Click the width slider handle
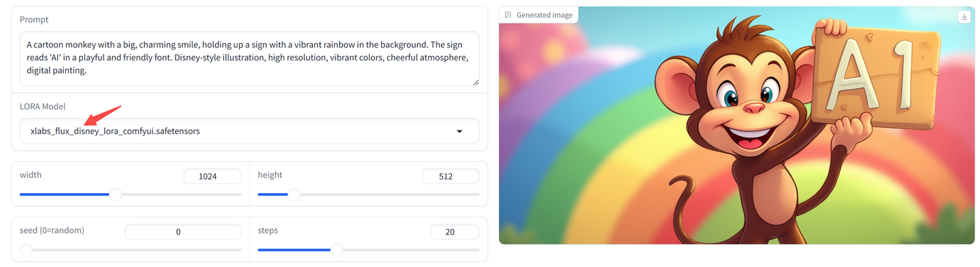This screenshot has width=980, height=267. (x=116, y=194)
